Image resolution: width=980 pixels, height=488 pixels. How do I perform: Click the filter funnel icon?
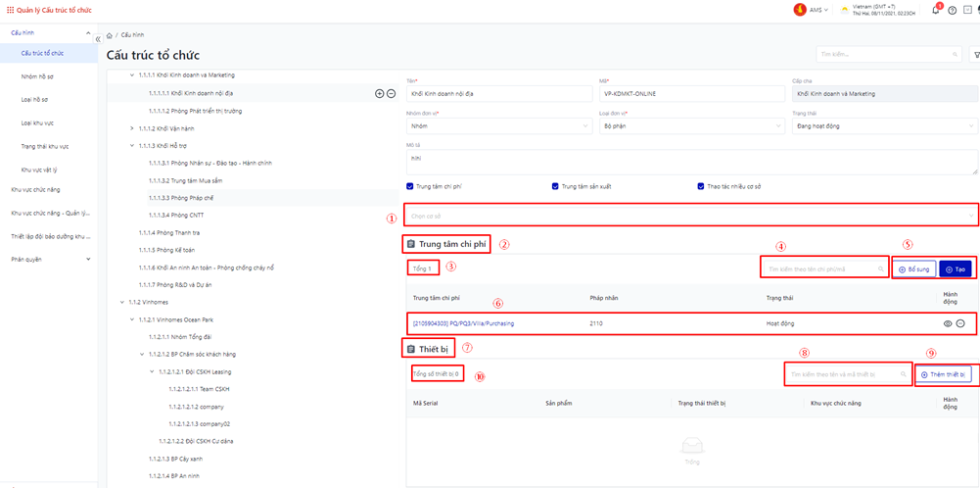pos(974,54)
